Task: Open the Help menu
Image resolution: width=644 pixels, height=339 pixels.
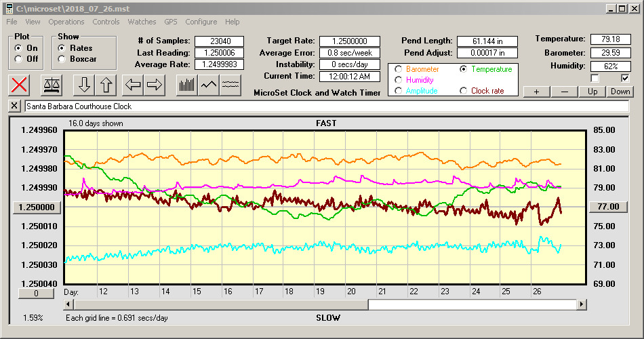Action: (x=232, y=22)
